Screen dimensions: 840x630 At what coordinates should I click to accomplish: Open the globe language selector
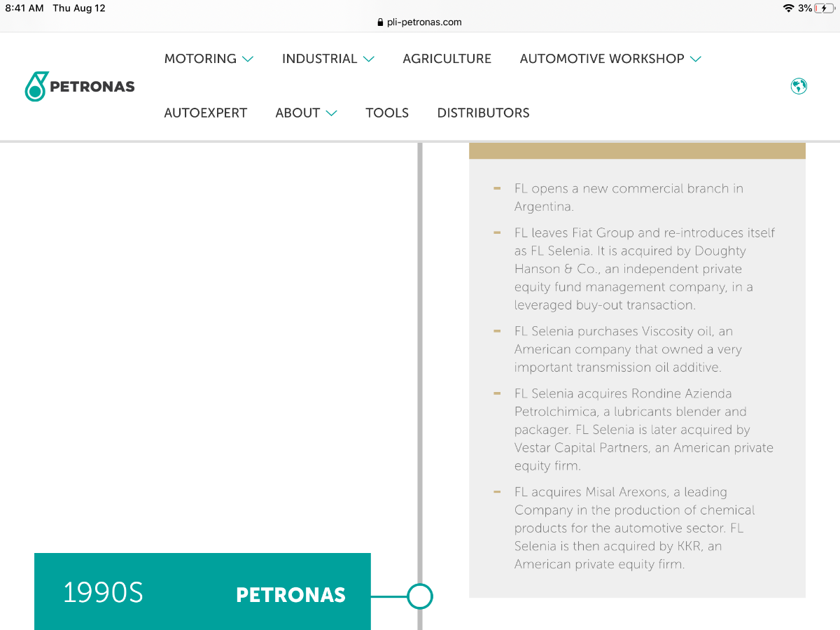(799, 86)
